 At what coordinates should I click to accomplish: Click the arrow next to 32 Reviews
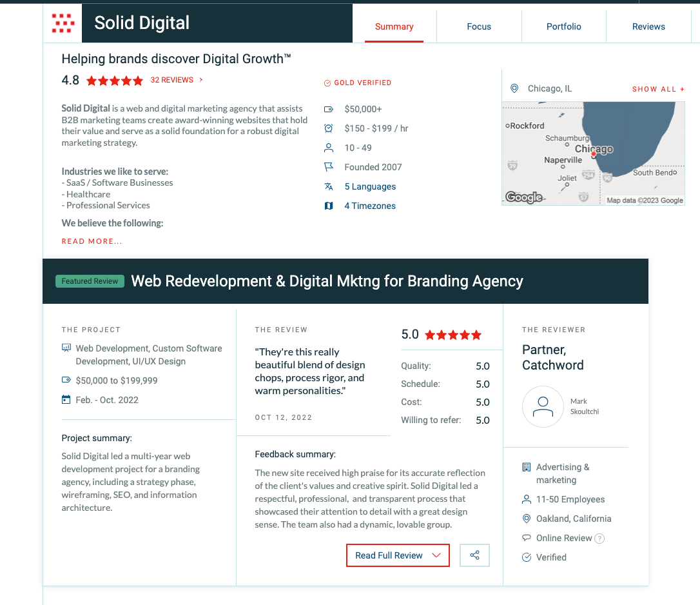point(201,79)
